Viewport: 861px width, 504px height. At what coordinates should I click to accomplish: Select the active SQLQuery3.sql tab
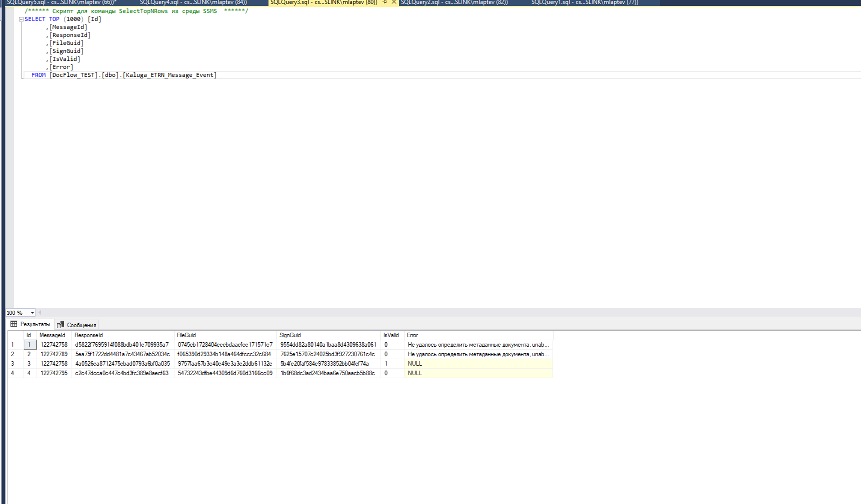[x=323, y=2]
